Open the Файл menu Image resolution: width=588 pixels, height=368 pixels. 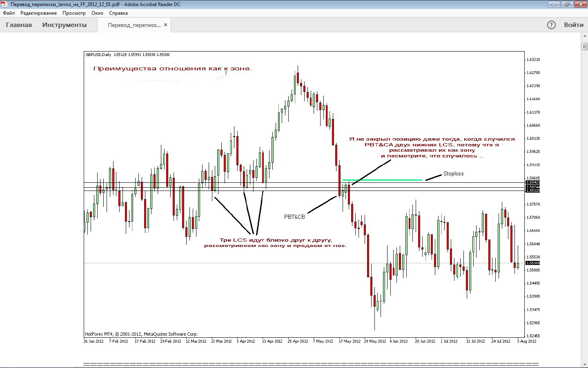tap(9, 13)
